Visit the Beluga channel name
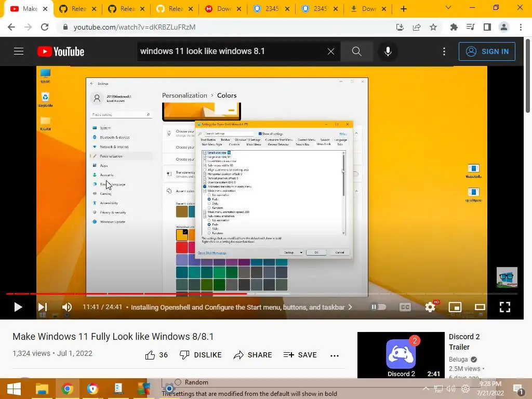The image size is (532, 399). tap(458, 360)
